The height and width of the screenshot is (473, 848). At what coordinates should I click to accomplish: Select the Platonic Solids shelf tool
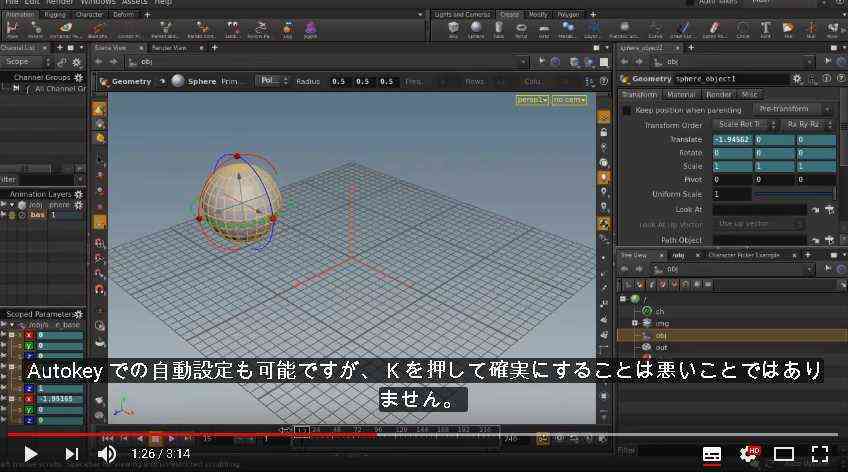point(624,29)
